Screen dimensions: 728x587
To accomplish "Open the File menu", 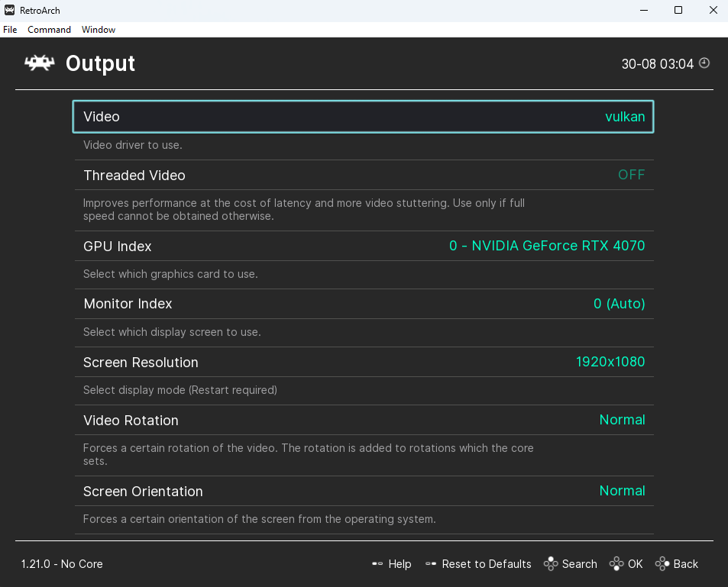I will click(10, 30).
